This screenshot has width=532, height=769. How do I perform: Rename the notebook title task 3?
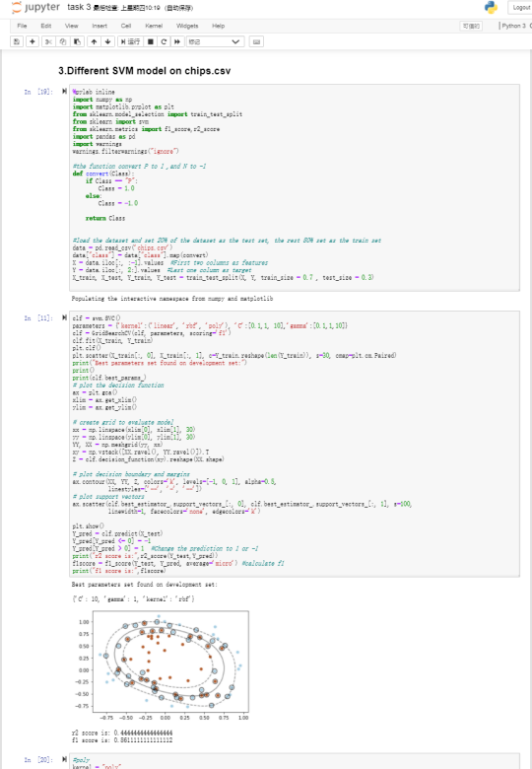click(79, 7)
